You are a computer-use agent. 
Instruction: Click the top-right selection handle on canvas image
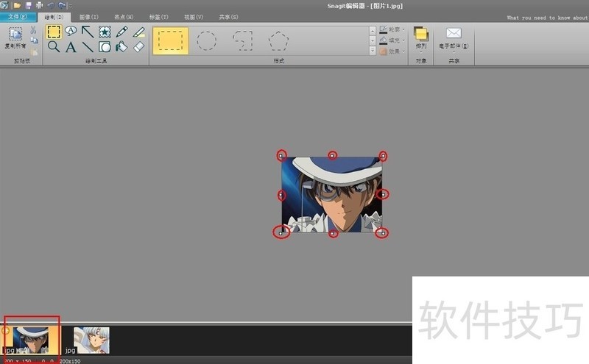point(383,155)
